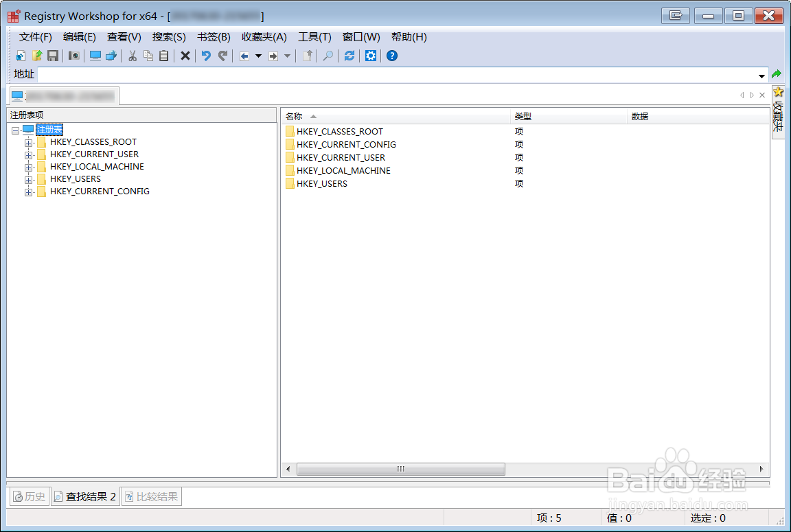Connect to remote registry icon

[x=111, y=56]
